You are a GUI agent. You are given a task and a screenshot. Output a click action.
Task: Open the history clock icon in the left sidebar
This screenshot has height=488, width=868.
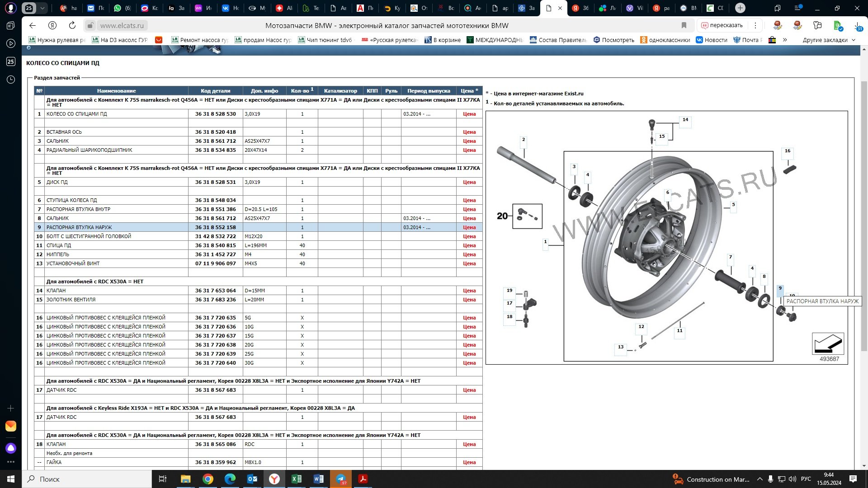click(11, 80)
